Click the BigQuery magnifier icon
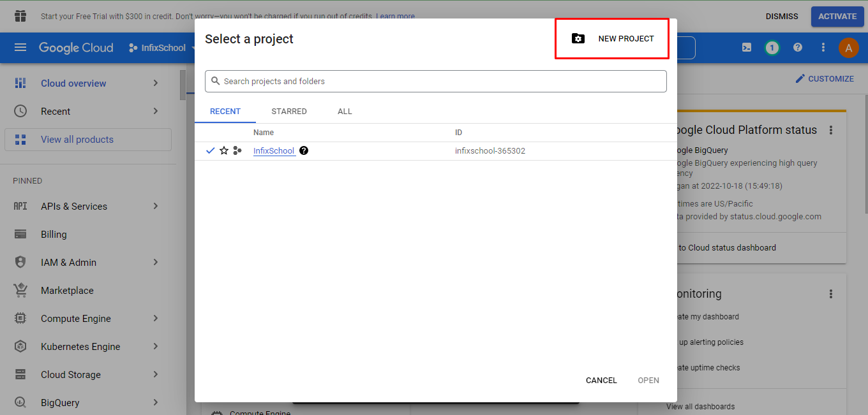This screenshot has height=415, width=868. click(x=20, y=402)
